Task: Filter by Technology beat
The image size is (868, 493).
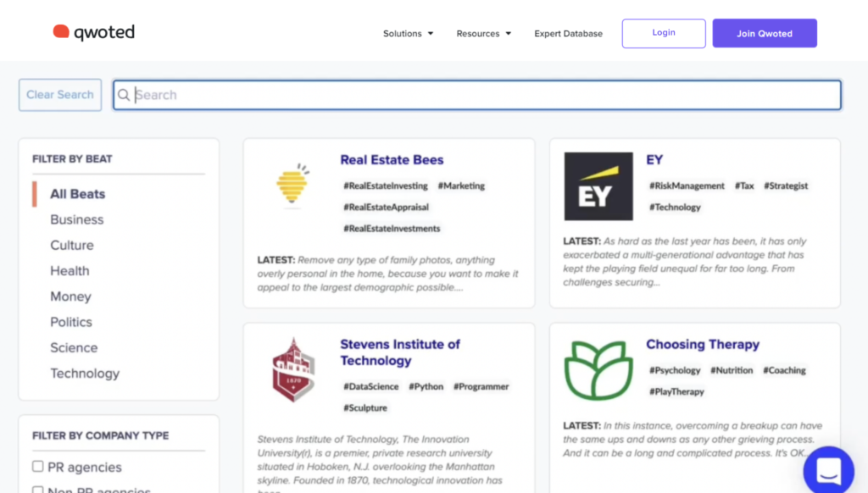Action: tap(85, 374)
